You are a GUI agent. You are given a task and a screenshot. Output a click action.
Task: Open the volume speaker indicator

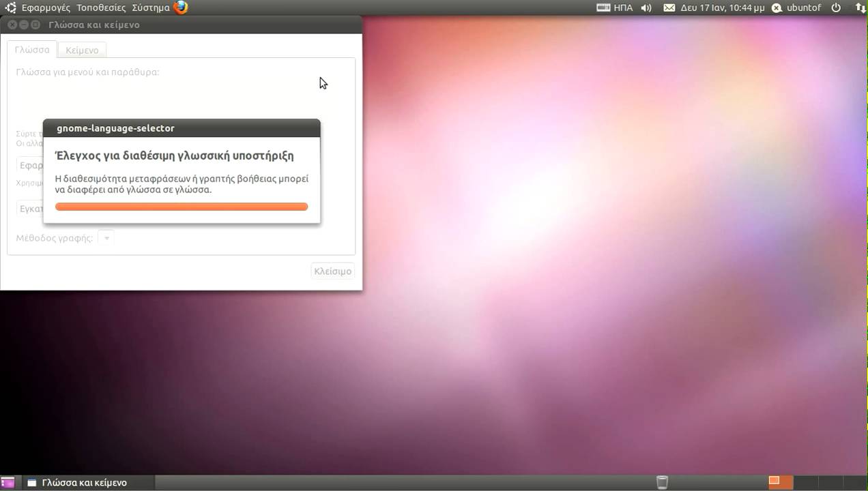(x=646, y=8)
